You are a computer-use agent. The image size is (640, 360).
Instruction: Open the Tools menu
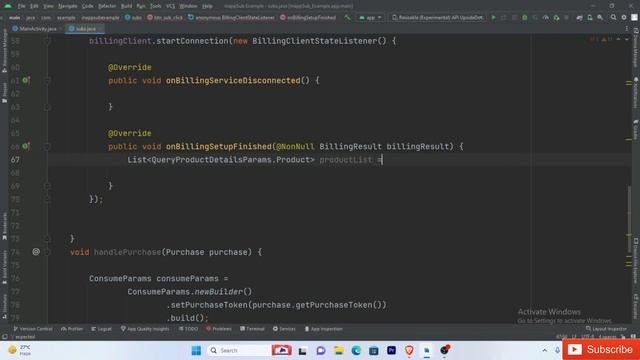[156, 6]
